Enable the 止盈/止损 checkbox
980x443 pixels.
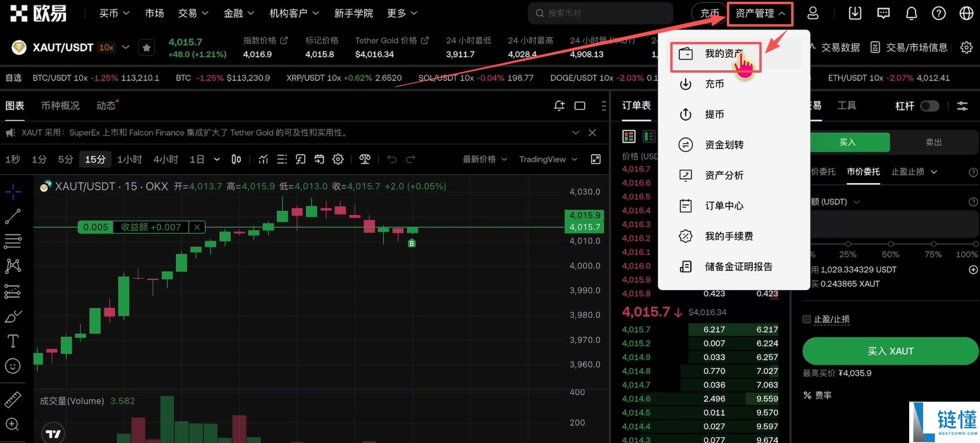(807, 320)
